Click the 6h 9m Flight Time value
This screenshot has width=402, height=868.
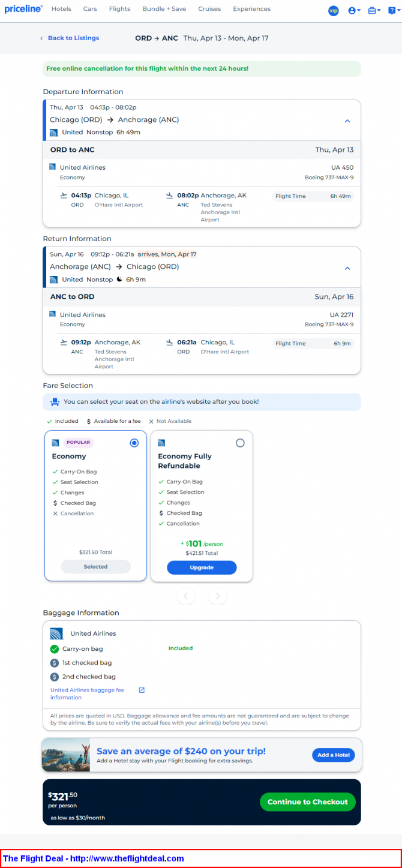pyautogui.click(x=342, y=344)
